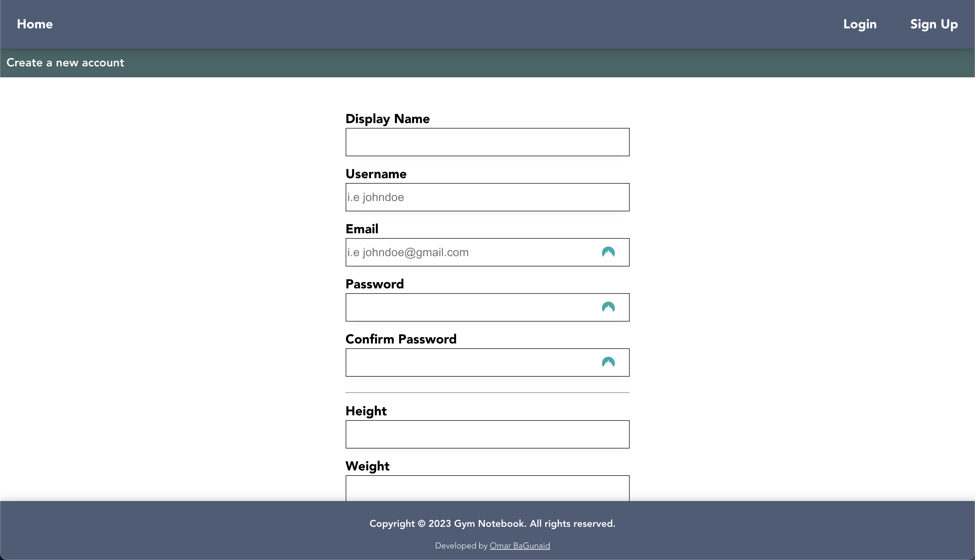Open the Omar BaGunaid developer link
The height and width of the screenshot is (560, 975).
click(x=519, y=546)
